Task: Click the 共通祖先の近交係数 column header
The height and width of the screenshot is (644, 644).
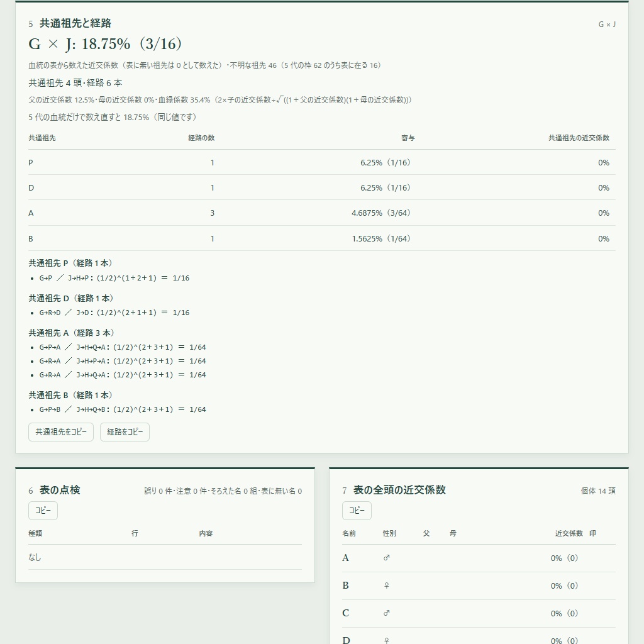Action: coord(579,138)
